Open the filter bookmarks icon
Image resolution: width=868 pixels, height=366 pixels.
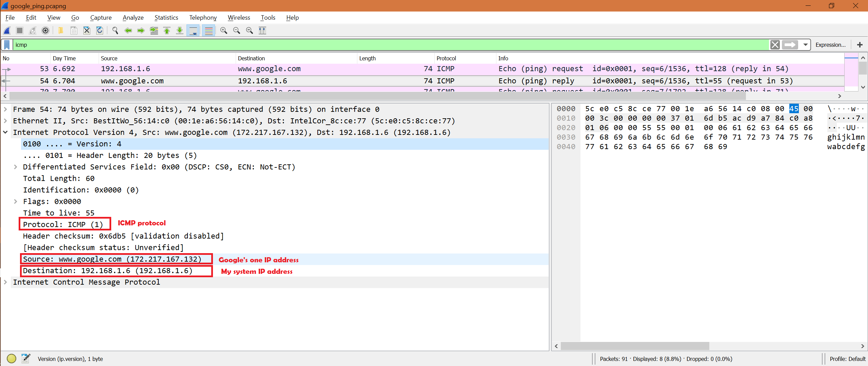[x=6, y=44]
